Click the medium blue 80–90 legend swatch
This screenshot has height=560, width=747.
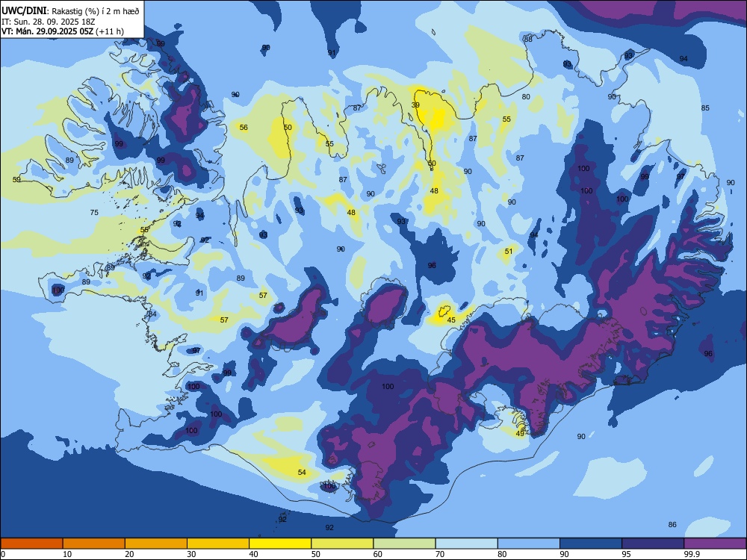(x=529, y=544)
